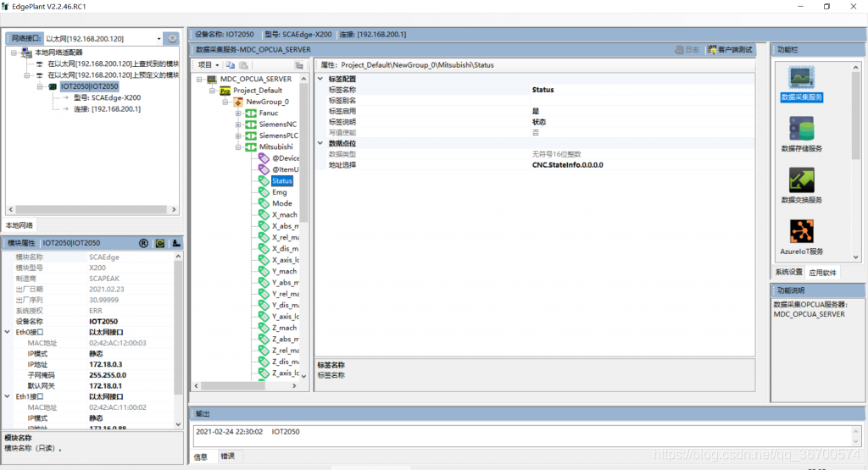
Task: Select the Project_Default project node
Action: tap(258, 90)
